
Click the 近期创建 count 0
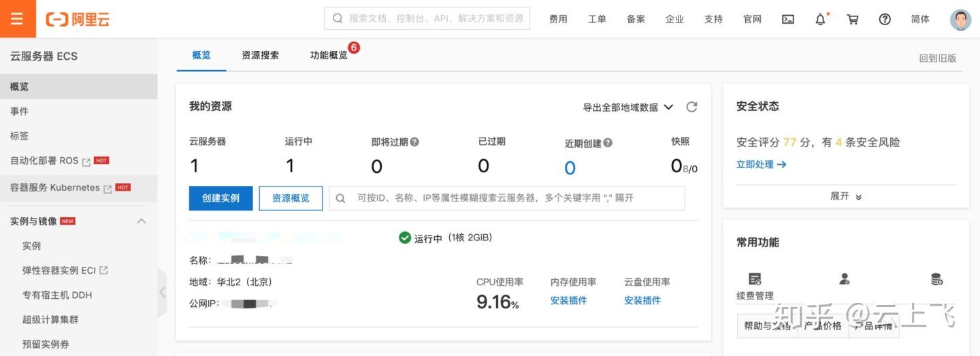click(570, 167)
